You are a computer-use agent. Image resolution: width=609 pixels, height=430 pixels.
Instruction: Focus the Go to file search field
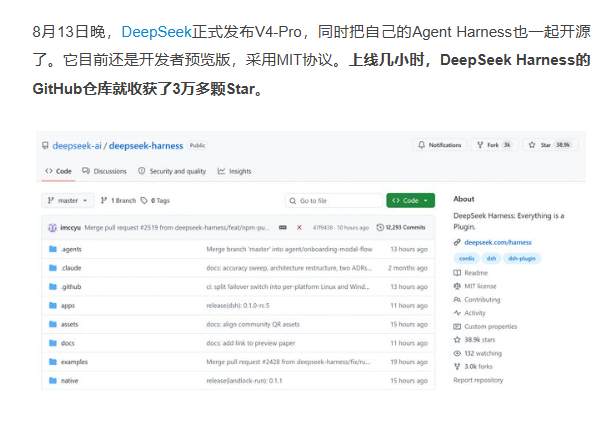334,200
